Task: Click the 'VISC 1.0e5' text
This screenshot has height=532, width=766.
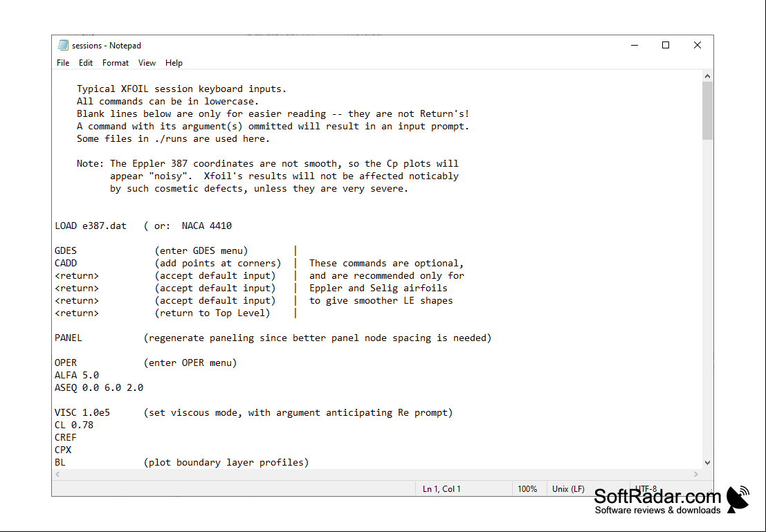Action: (x=82, y=413)
